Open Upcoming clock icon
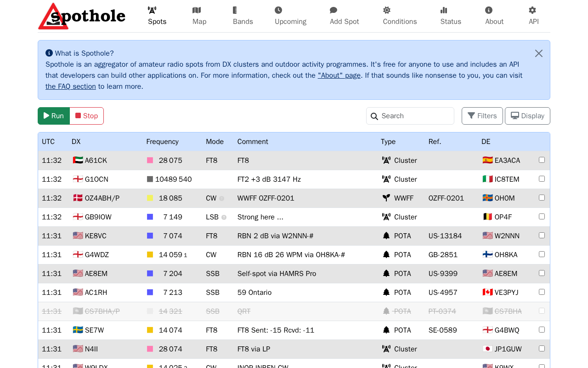Viewport: 588px width, 368px height. click(x=278, y=10)
